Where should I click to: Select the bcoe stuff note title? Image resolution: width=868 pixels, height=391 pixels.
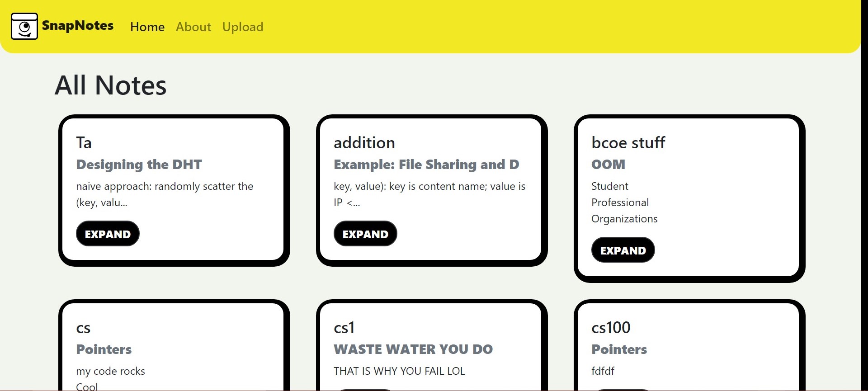click(628, 143)
